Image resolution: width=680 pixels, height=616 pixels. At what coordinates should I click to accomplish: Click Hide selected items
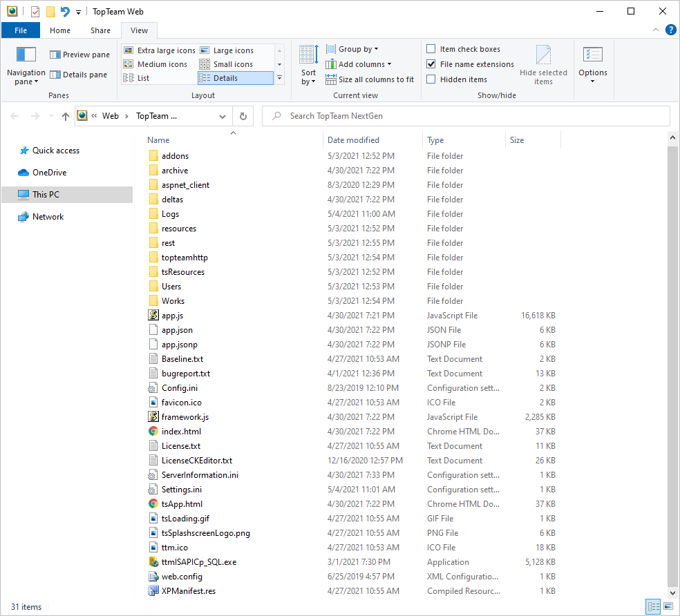(543, 65)
